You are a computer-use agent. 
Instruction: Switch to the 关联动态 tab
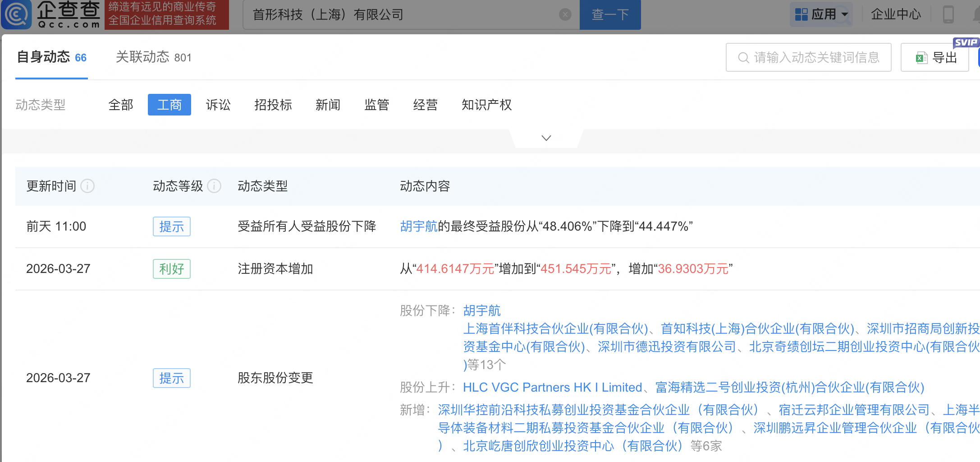pos(153,57)
